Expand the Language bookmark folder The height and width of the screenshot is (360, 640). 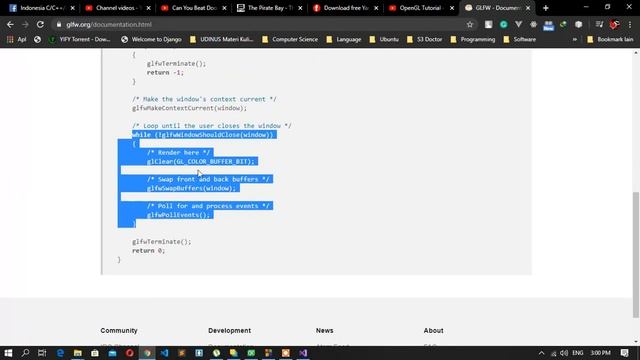point(344,40)
